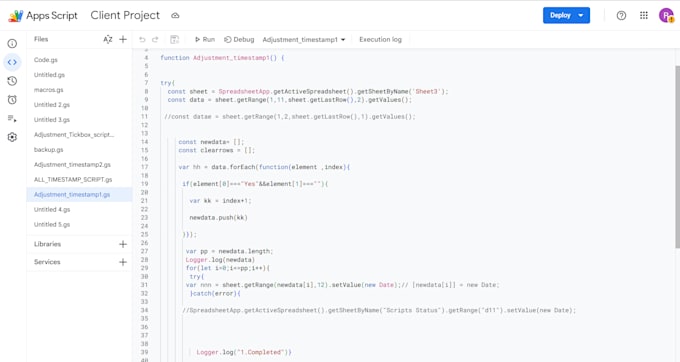This screenshot has width=680, height=362.
Task: Click the const clearrows code line
Action: pyautogui.click(x=216, y=150)
